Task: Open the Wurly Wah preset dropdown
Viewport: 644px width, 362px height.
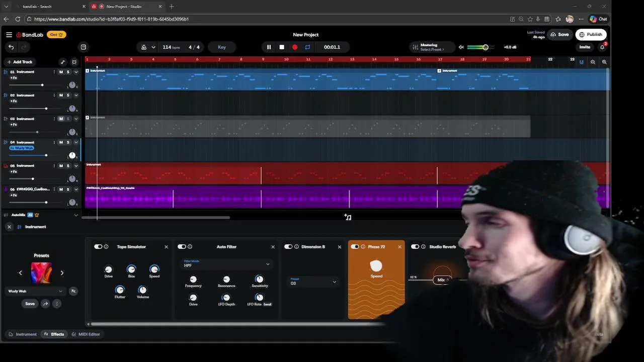Action: pyautogui.click(x=35, y=291)
